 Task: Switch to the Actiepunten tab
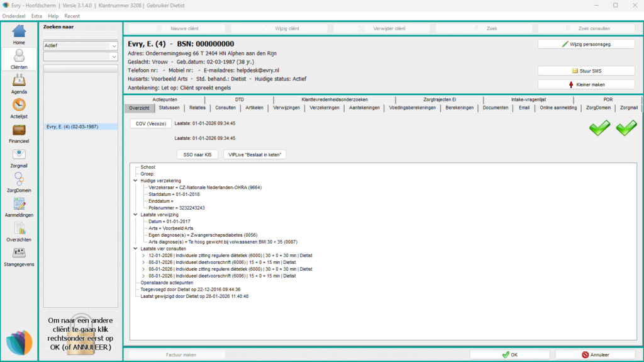point(165,99)
